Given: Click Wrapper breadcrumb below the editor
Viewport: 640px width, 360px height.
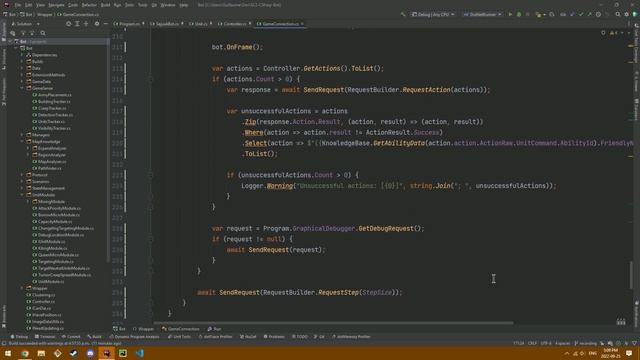Looking at the screenshot, I should 143,329.
